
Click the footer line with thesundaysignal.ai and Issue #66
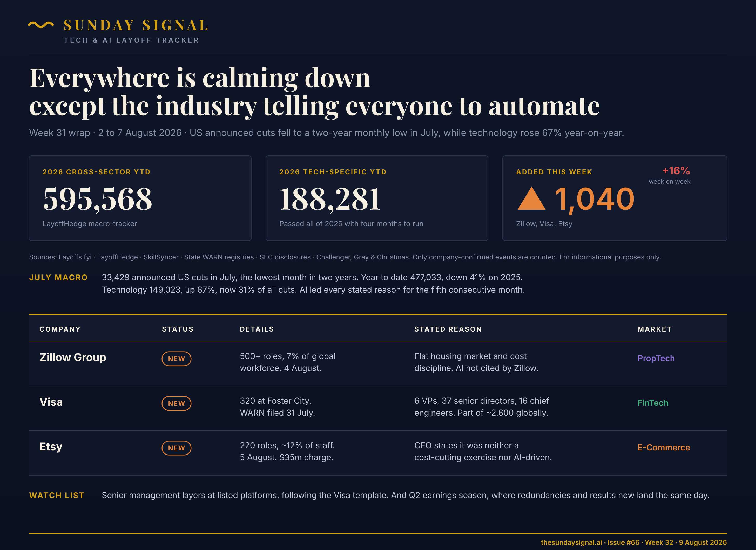pos(634,542)
